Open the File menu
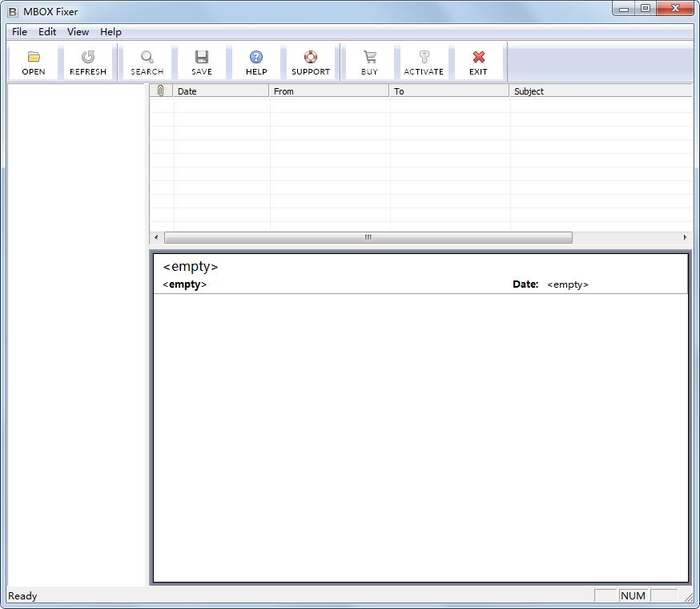 coord(18,31)
